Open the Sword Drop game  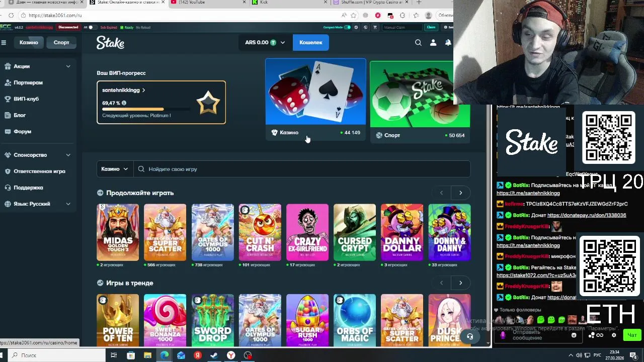click(x=213, y=320)
